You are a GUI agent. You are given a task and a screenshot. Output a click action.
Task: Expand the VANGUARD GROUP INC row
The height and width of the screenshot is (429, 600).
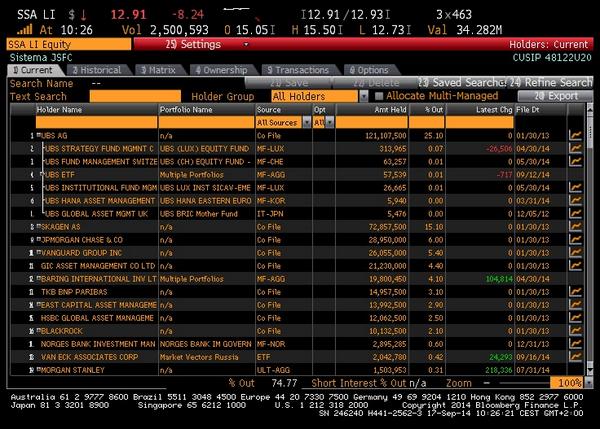[39, 252]
